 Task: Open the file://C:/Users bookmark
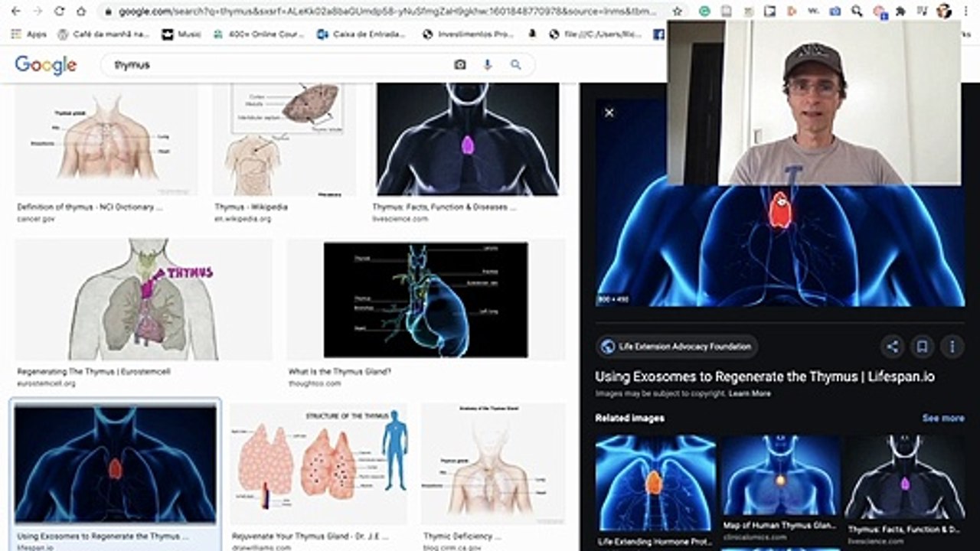594,34
